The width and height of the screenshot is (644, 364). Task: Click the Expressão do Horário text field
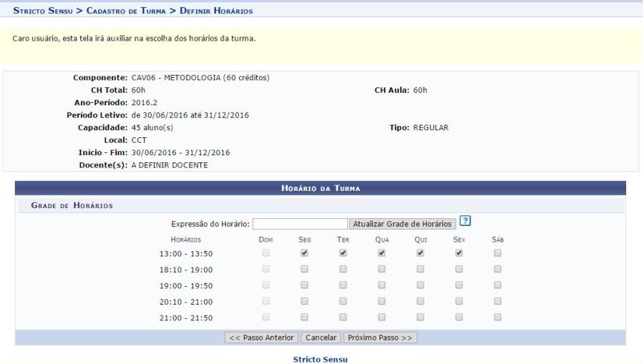point(300,224)
